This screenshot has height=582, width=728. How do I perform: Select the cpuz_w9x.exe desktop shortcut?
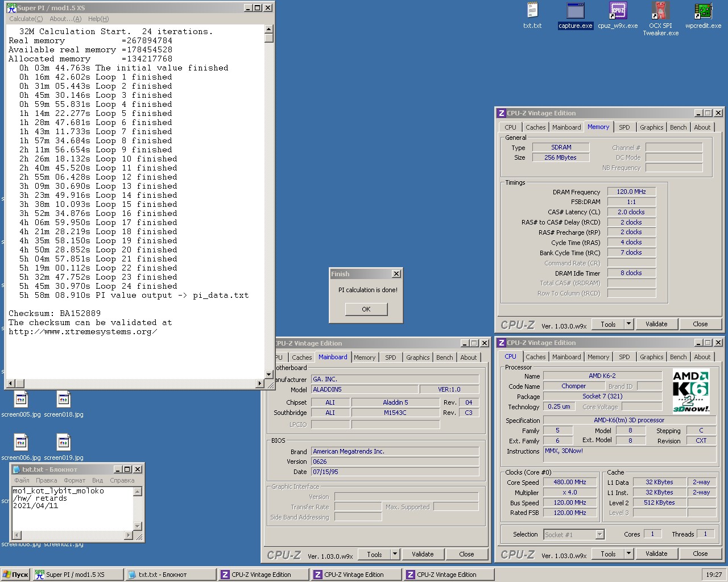tap(618, 15)
